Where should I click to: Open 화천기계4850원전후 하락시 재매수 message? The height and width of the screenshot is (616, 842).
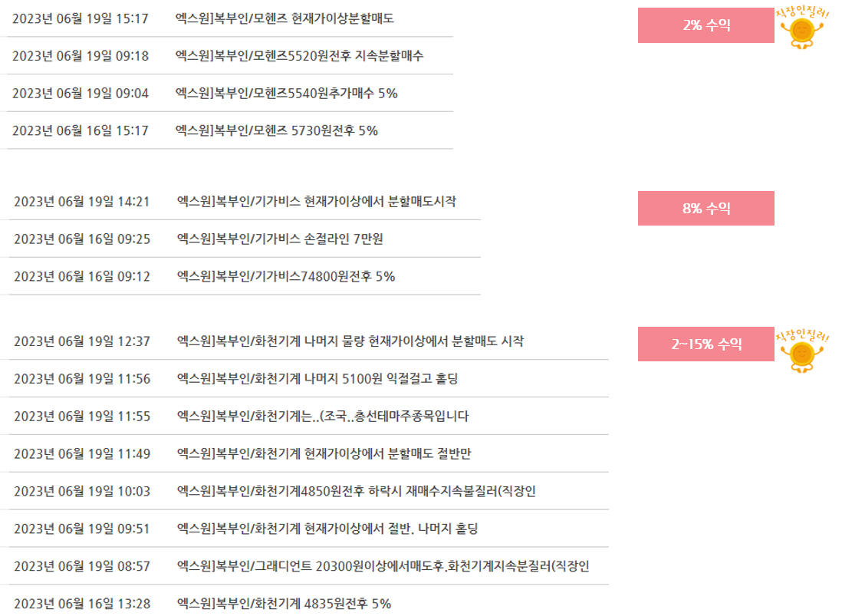[x=357, y=492]
